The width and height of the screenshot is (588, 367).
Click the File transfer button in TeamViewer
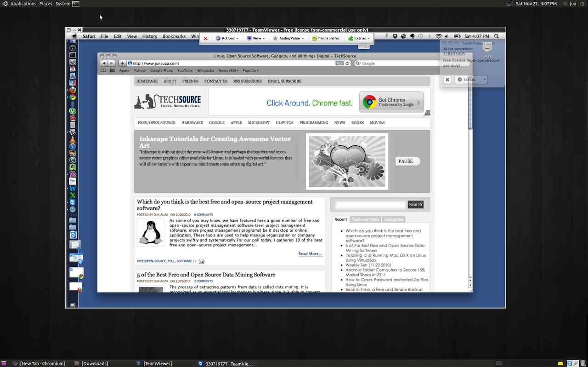point(326,39)
